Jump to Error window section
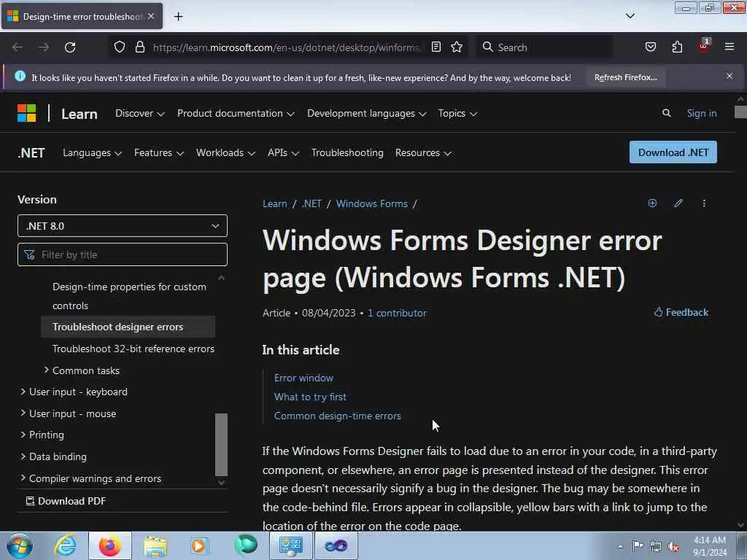The height and width of the screenshot is (560, 747). tap(304, 378)
